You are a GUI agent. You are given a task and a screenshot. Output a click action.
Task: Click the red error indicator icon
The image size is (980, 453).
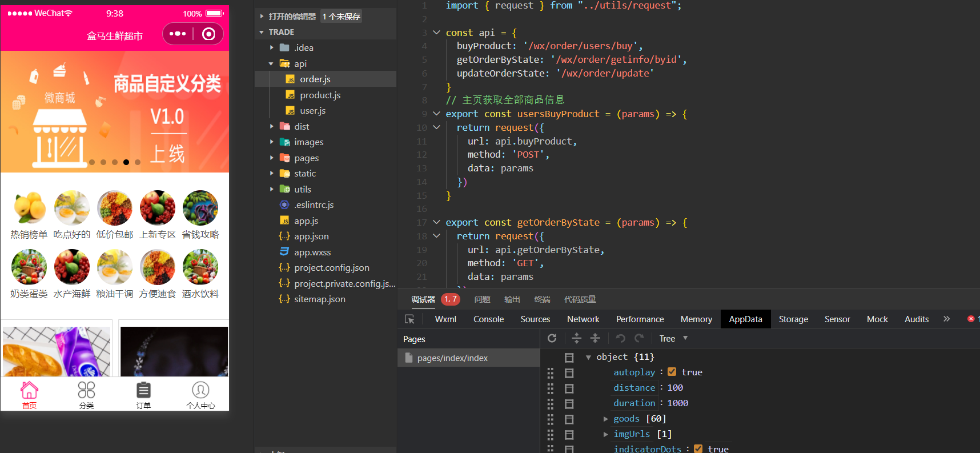[971, 319]
